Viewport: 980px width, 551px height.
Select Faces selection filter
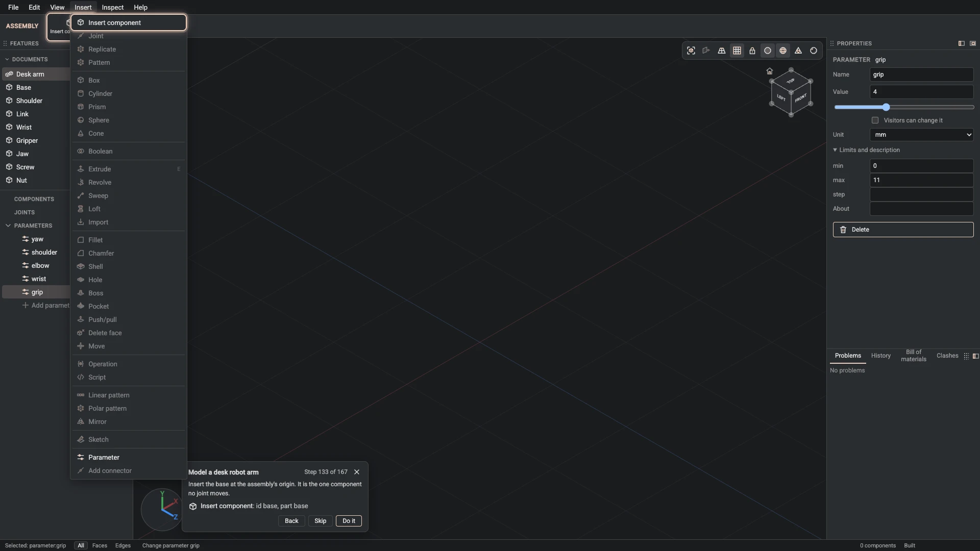click(x=100, y=545)
